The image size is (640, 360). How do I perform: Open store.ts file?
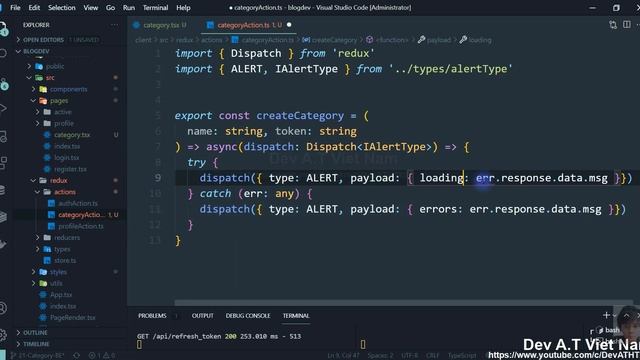click(x=65, y=260)
